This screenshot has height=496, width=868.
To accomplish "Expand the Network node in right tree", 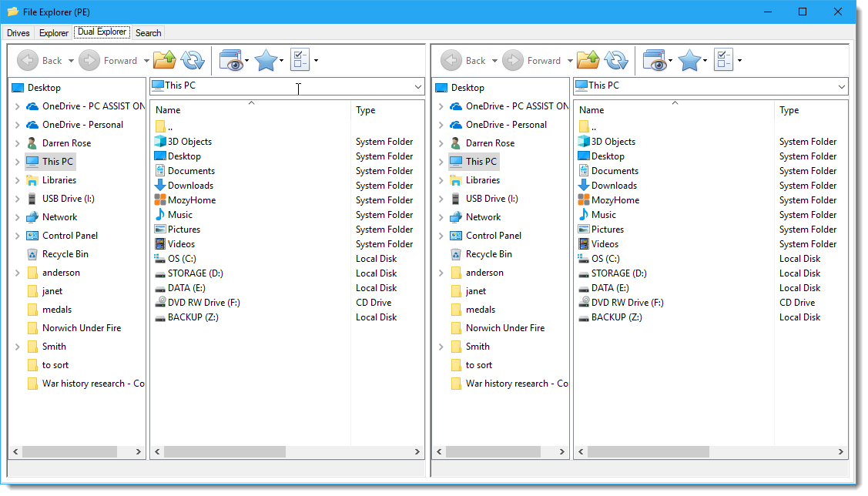I will [441, 217].
